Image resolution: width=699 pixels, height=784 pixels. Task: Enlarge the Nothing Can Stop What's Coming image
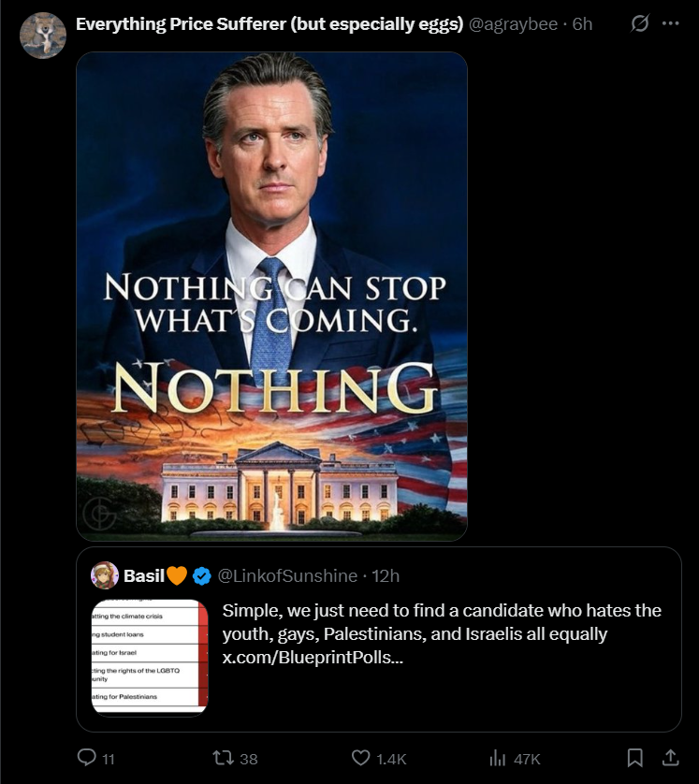(271, 297)
